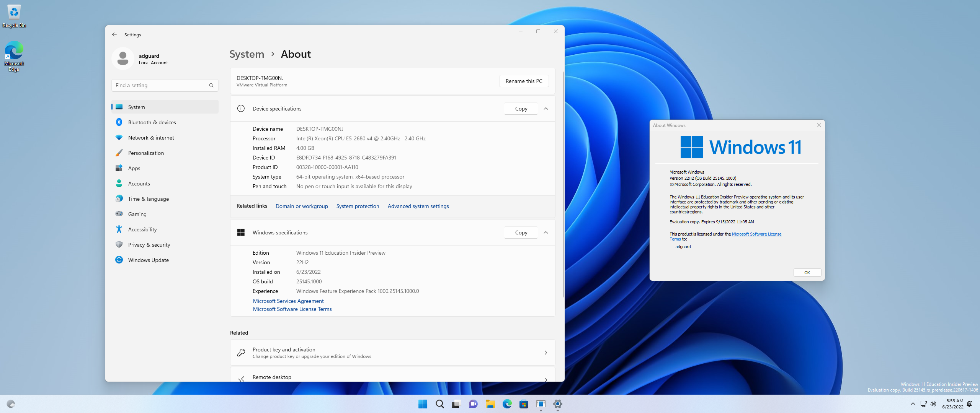The height and width of the screenshot is (413, 980).
Task: Open the Widgets icon at the taskbar's left end
Action: tap(11, 404)
